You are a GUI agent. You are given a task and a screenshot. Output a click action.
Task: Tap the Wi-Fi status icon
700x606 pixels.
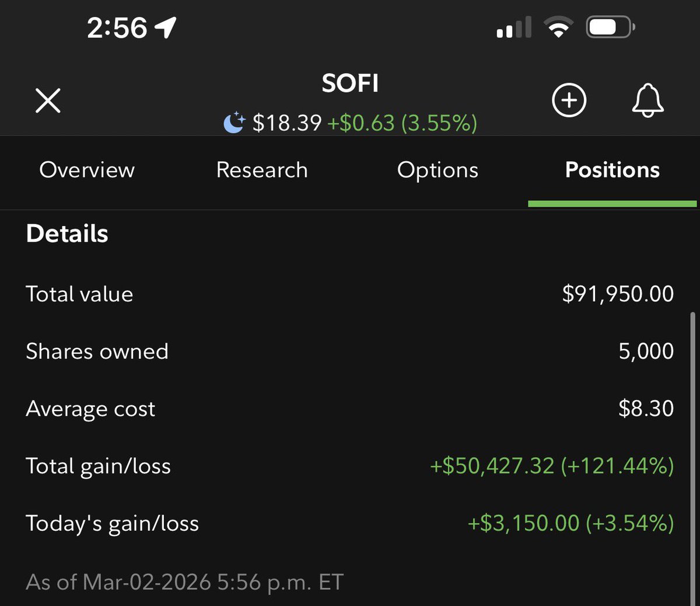(558, 27)
